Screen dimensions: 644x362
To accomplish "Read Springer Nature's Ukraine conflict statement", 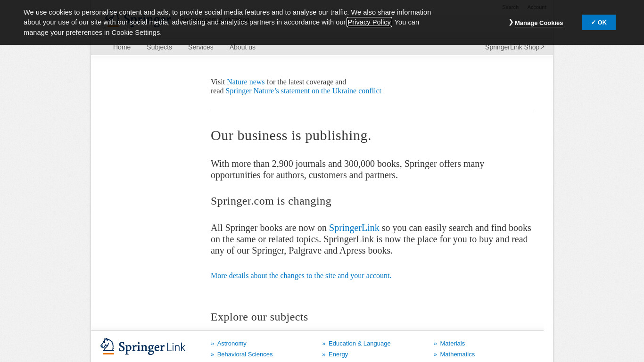I will 303,91.
